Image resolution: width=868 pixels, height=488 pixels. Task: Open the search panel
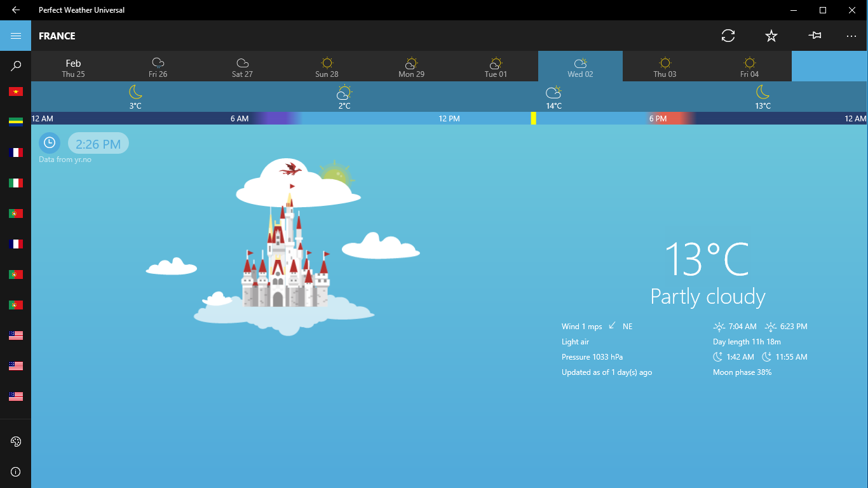(15, 65)
